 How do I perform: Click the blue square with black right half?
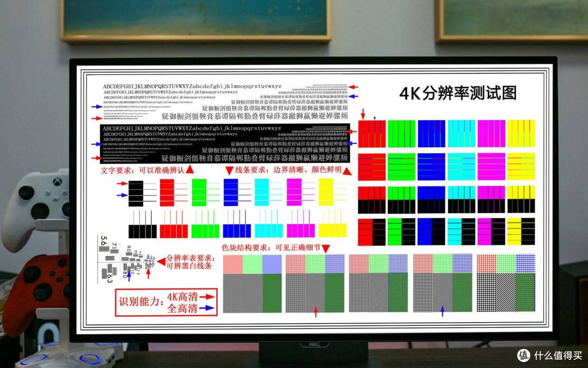(431, 232)
